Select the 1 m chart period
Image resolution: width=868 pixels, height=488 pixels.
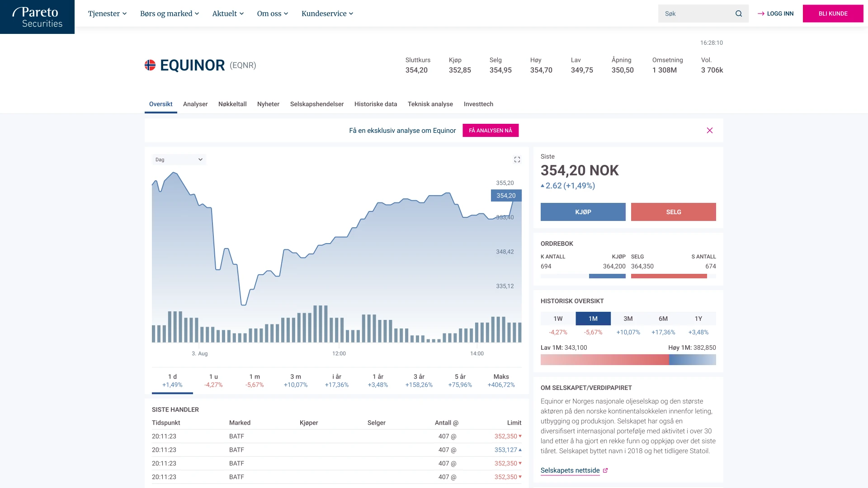(255, 380)
